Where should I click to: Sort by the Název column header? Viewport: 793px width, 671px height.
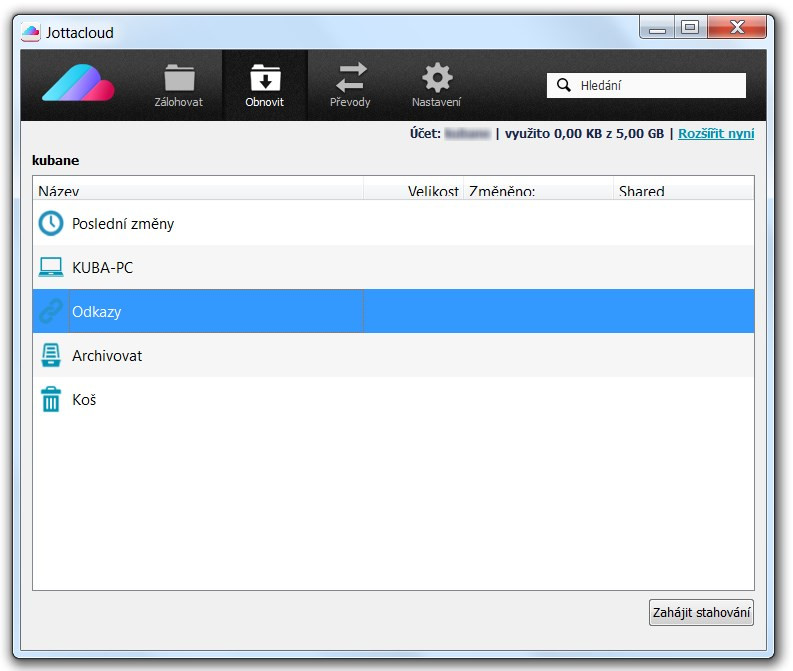coord(198,189)
